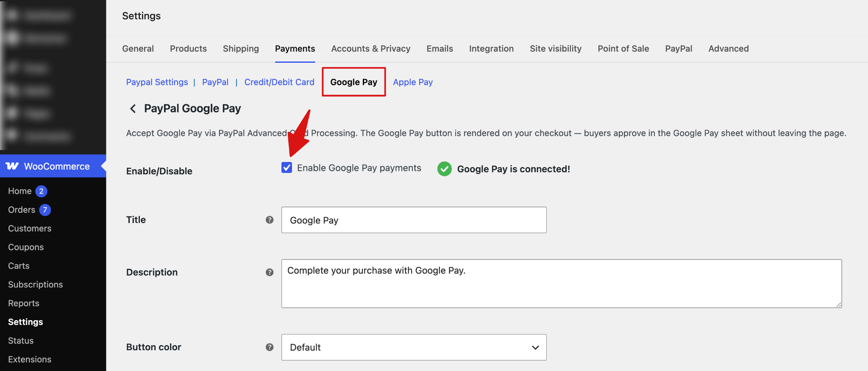Click the Description textarea resize handle
Viewport: 868px width, 371px height.
pos(838,304)
